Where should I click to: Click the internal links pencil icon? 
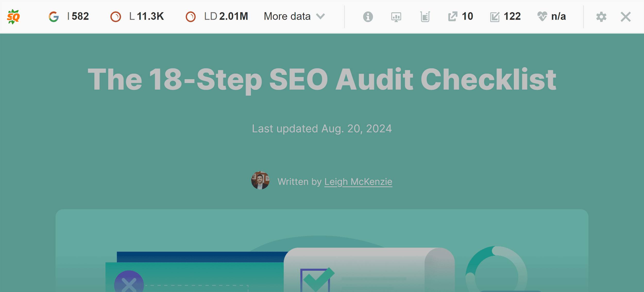click(x=495, y=16)
